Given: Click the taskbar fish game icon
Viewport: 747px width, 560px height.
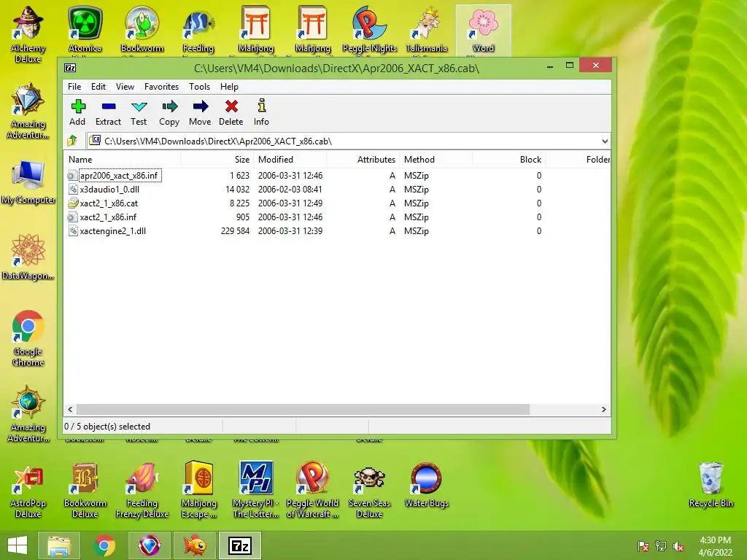Looking at the screenshot, I should pyautogui.click(x=195, y=545).
